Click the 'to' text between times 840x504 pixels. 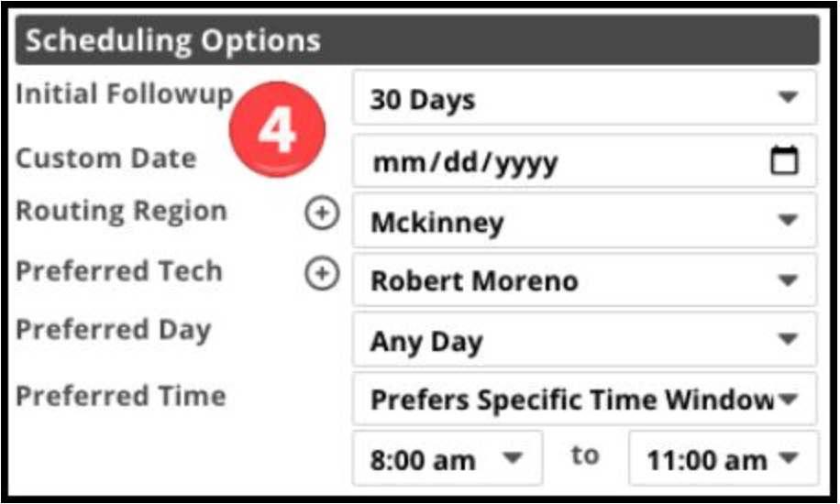pos(585,455)
